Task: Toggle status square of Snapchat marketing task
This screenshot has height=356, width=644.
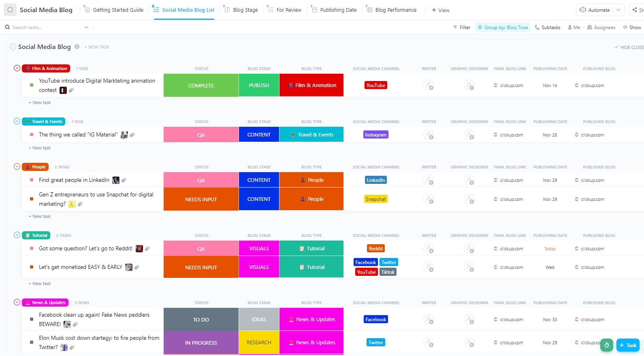Action: 32,199
